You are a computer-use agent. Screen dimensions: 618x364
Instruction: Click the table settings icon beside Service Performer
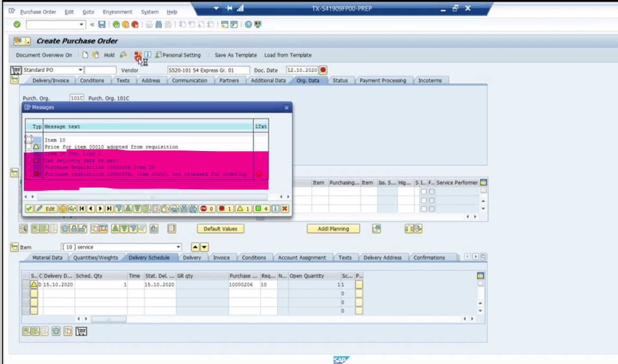483,183
